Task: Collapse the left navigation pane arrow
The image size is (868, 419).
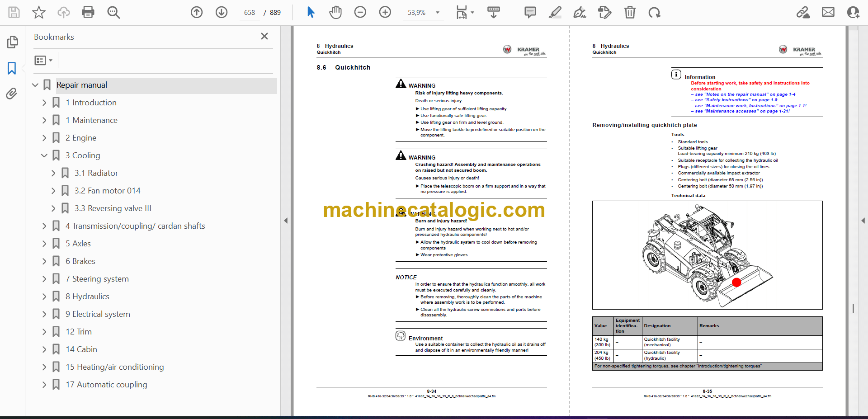Action: click(286, 221)
